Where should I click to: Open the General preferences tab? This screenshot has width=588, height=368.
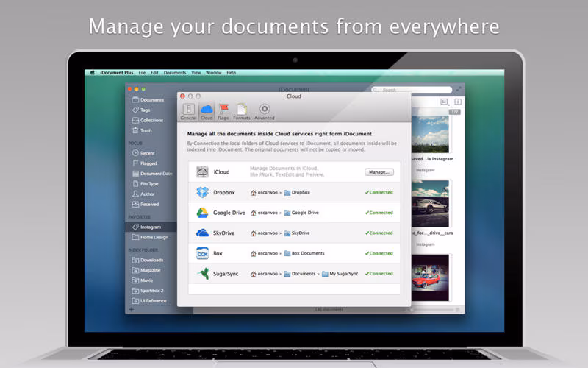tap(188, 112)
